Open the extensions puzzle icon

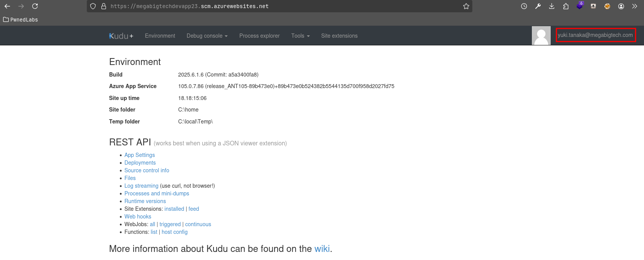(566, 6)
